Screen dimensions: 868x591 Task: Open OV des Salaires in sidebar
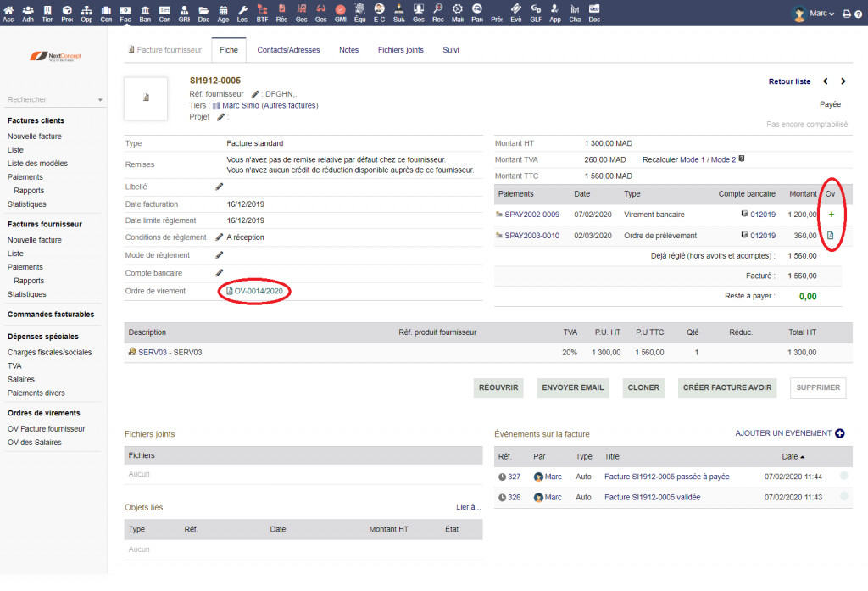click(x=36, y=443)
